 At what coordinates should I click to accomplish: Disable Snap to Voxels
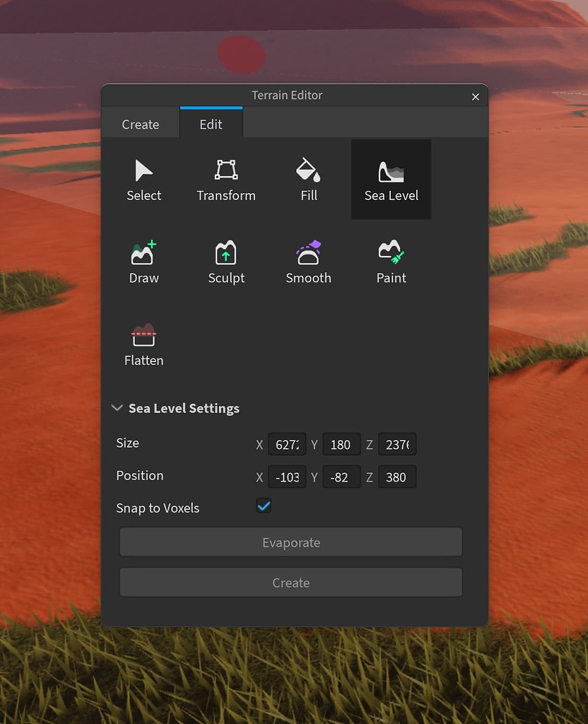pyautogui.click(x=264, y=506)
